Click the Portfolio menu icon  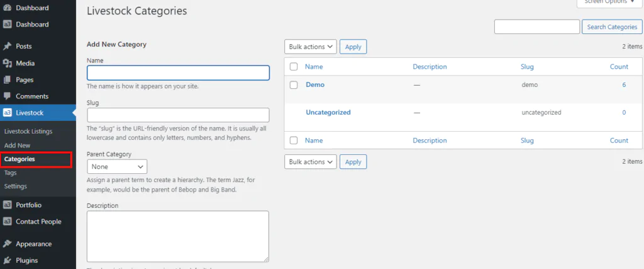(x=7, y=205)
